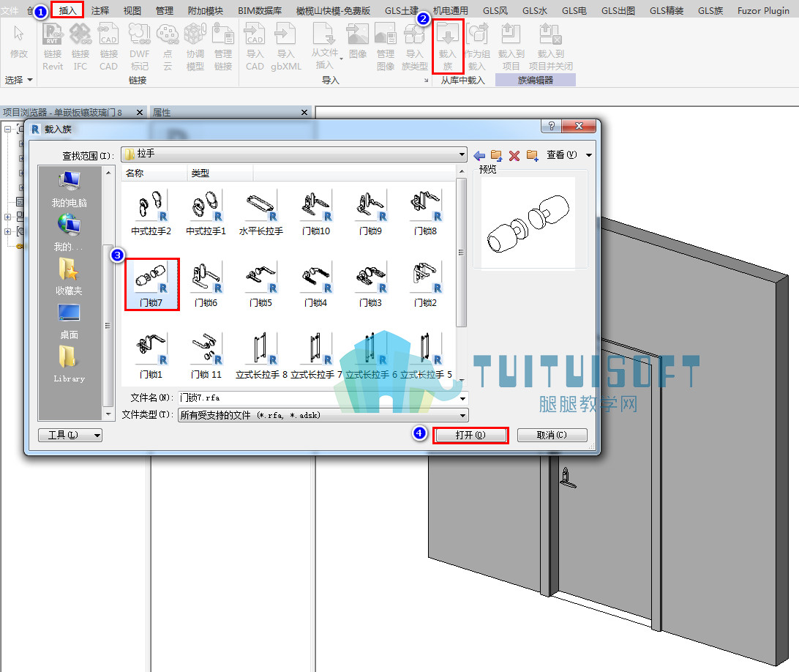Viewport: 799px width, 672px height.
Task: Click the 打开 (Open) button
Action: [470, 435]
